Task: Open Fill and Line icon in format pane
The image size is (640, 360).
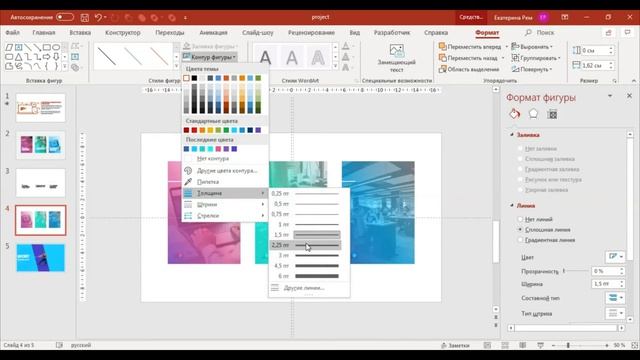Action: pos(515,114)
